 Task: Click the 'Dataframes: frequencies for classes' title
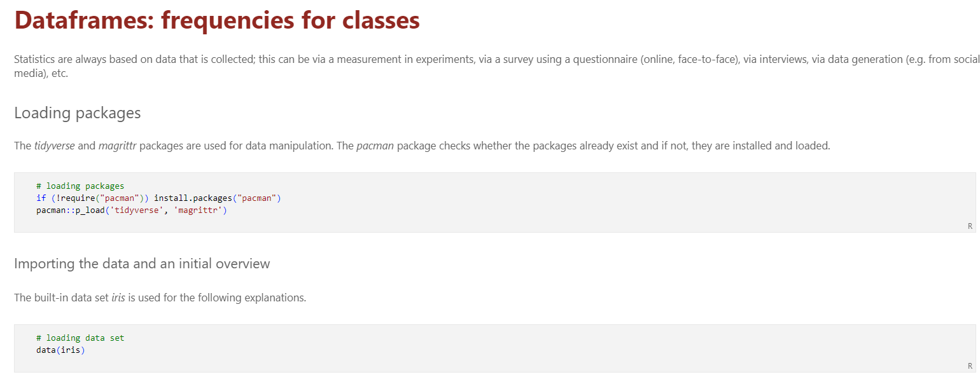pos(216,20)
